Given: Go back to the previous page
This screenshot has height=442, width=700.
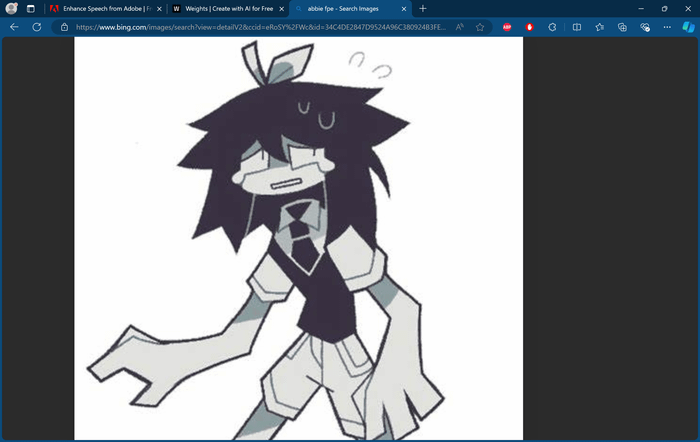Looking at the screenshot, I should coord(14,27).
